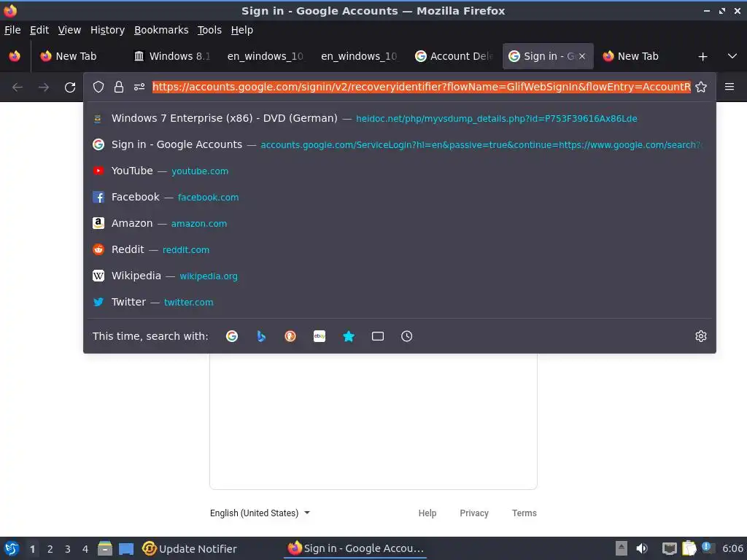Image resolution: width=747 pixels, height=560 pixels.
Task: Open the File menu
Action: [x=12, y=30]
